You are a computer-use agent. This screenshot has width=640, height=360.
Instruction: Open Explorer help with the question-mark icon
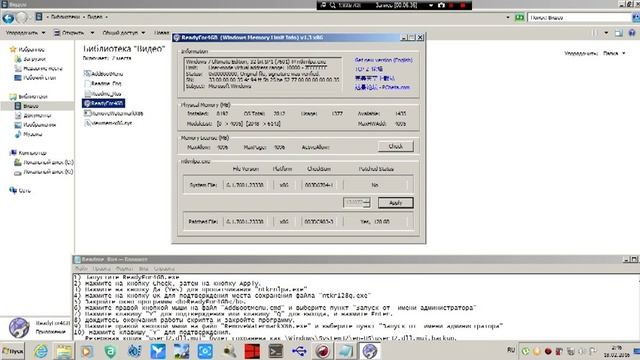(632, 33)
